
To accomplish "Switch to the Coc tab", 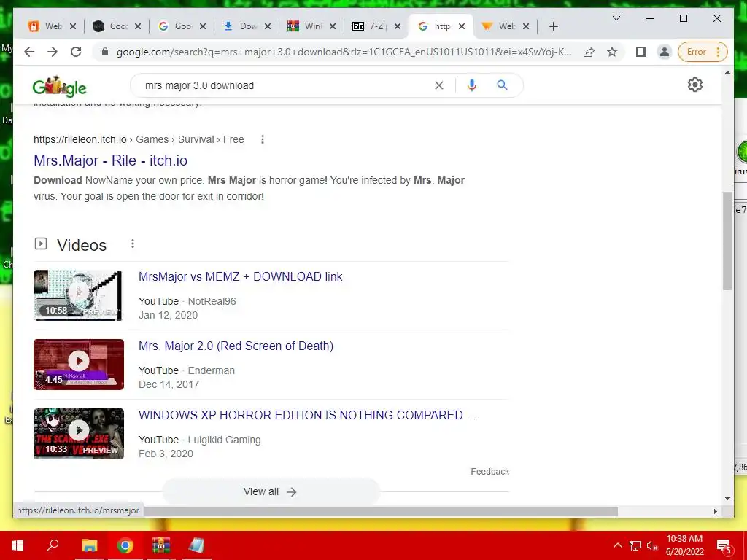I will 112,26.
